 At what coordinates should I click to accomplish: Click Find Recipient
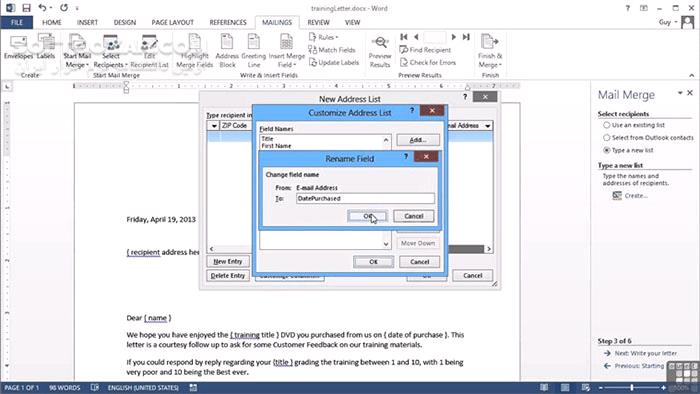point(425,50)
